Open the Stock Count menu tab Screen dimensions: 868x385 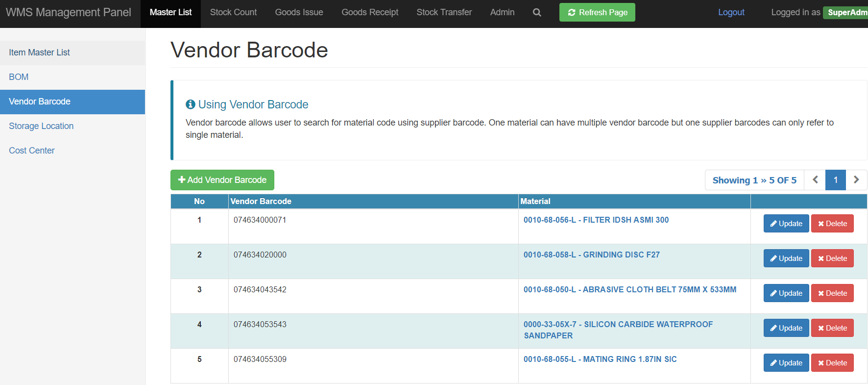(233, 12)
